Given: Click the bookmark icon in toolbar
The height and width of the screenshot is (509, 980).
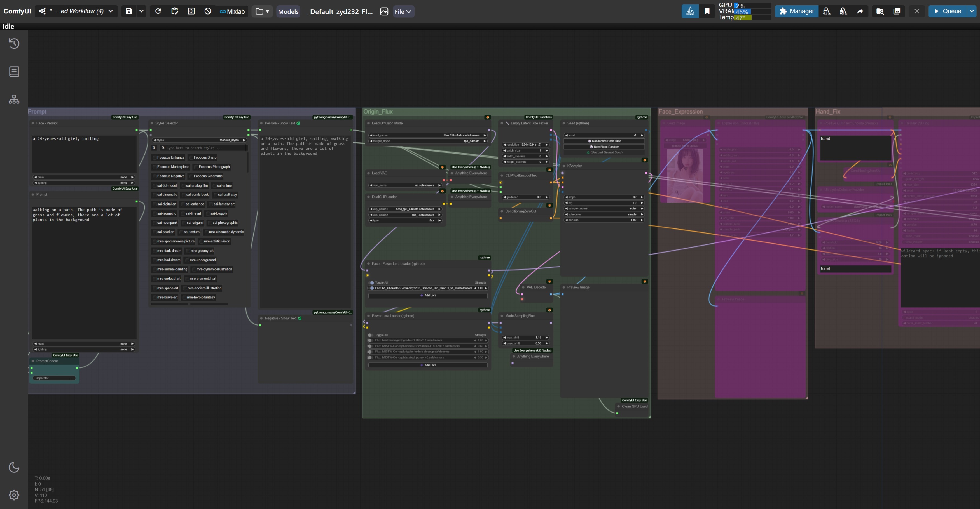Looking at the screenshot, I should (x=707, y=11).
